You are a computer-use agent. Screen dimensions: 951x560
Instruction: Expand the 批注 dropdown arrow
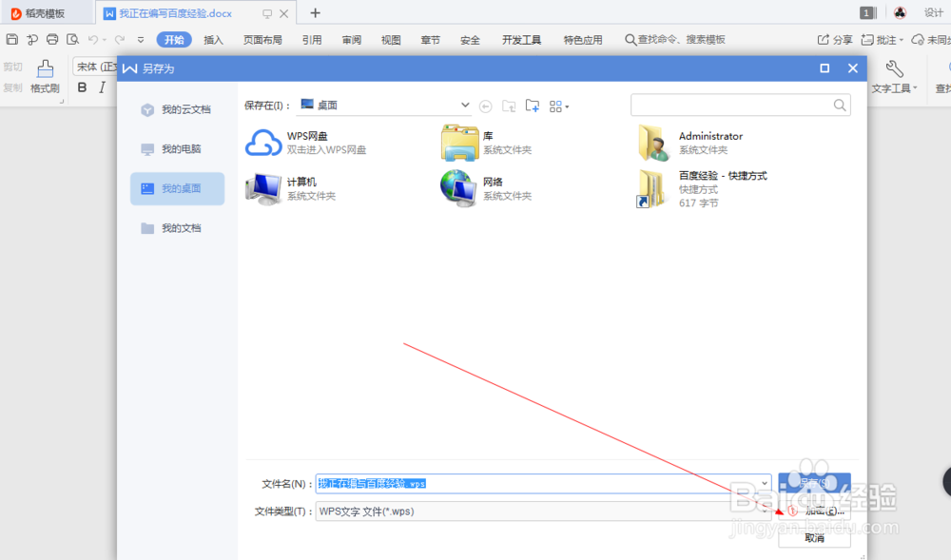(x=902, y=40)
